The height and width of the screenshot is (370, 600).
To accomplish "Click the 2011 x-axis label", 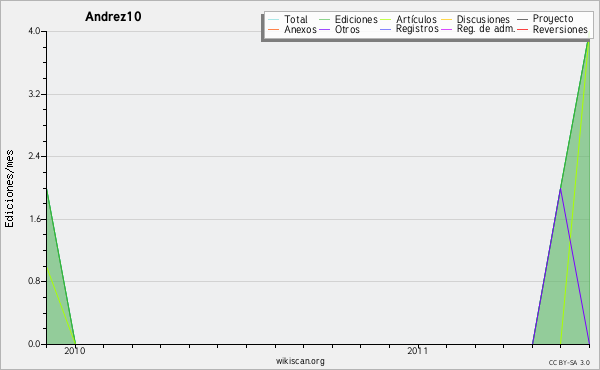I will tap(417, 351).
